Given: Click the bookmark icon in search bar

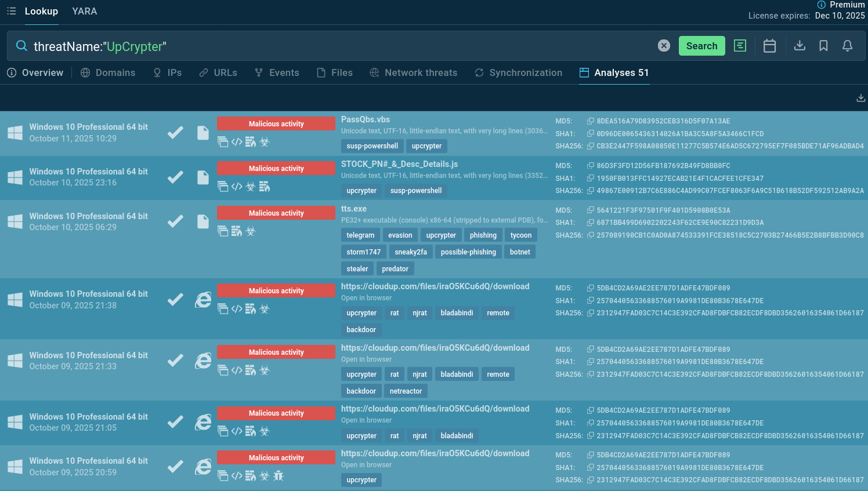Looking at the screenshot, I should click(823, 46).
